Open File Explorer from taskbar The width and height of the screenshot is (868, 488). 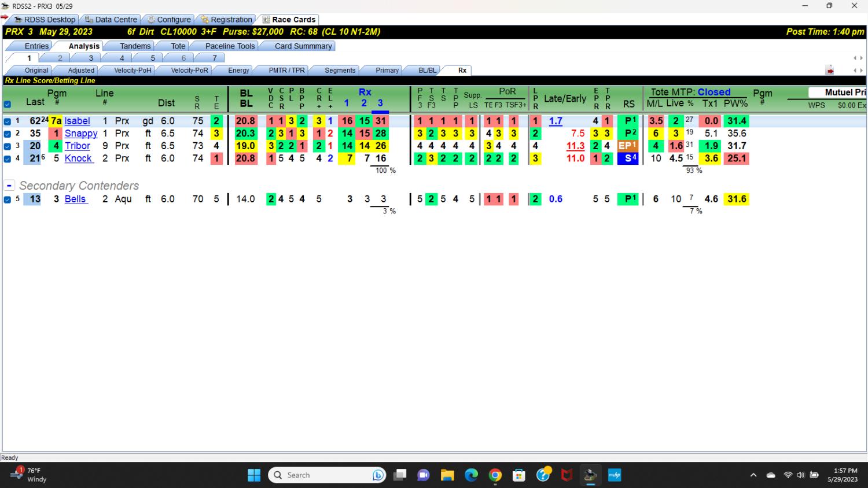coord(447,475)
